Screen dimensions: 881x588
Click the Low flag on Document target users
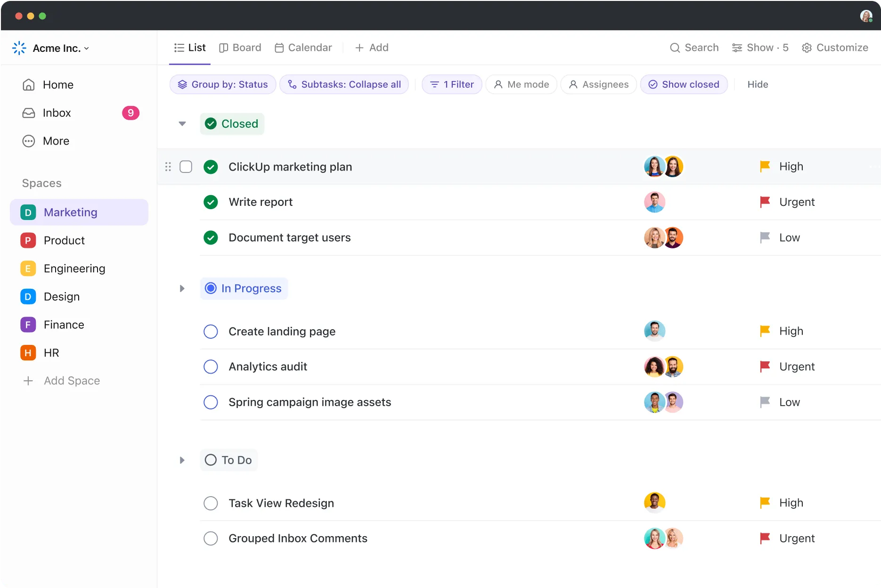tap(765, 237)
